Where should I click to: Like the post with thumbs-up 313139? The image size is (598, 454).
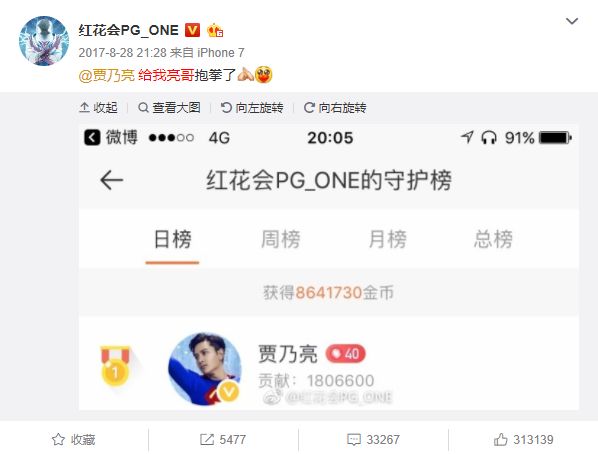pos(523,440)
